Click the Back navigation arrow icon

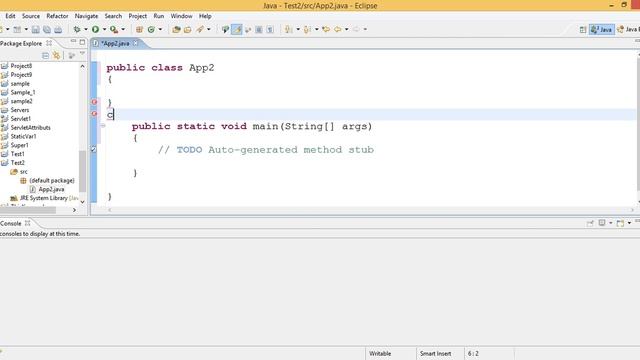coord(338,29)
